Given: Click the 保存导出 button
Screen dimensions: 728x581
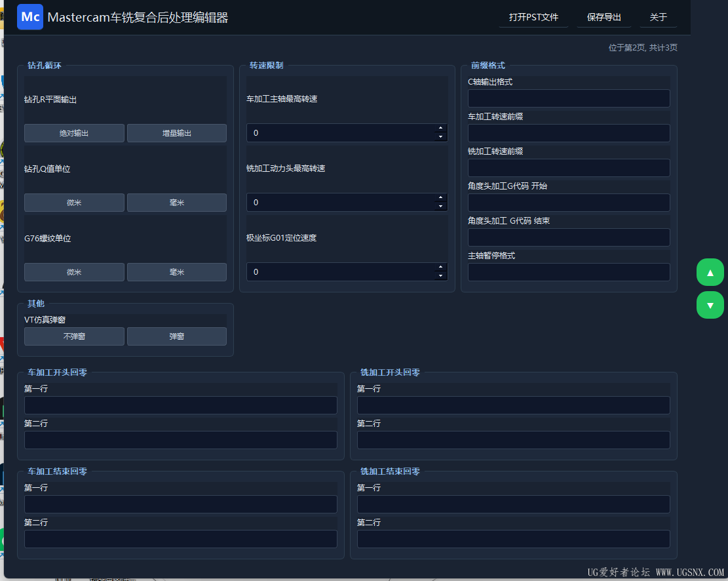Looking at the screenshot, I should click(603, 17).
